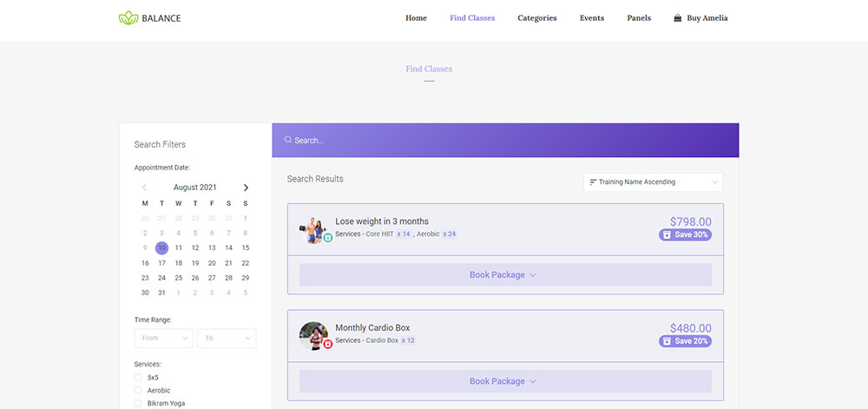Select August 16 in calendar
This screenshot has height=409, width=868.
coord(145,263)
